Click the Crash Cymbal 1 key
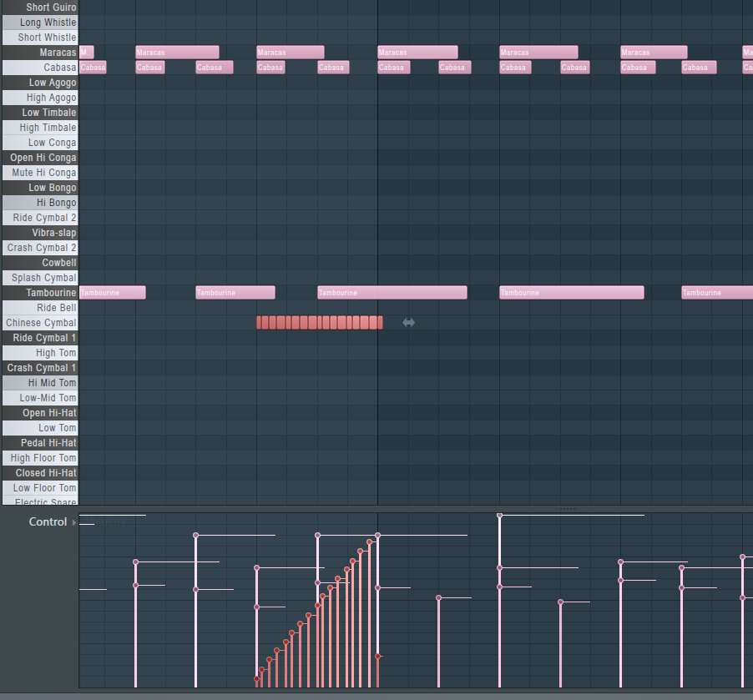 tap(40, 368)
